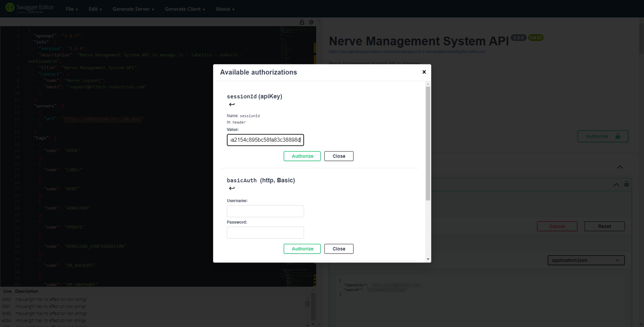Click the Username input field
Image resolution: width=644 pixels, height=327 pixels.
pyautogui.click(x=265, y=211)
